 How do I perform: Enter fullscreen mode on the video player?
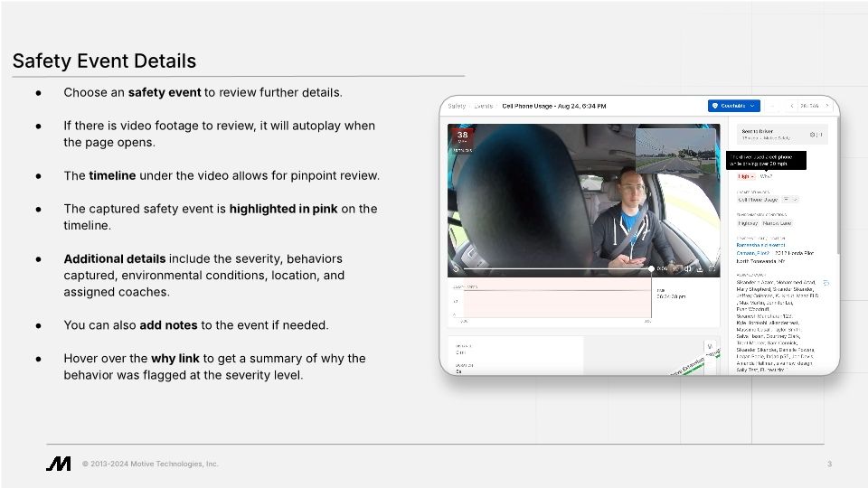click(x=712, y=268)
